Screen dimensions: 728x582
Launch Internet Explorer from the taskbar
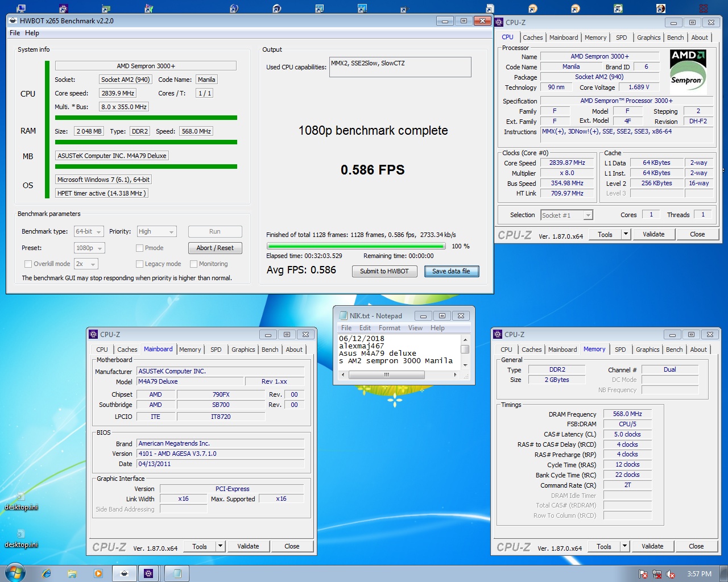click(47, 573)
